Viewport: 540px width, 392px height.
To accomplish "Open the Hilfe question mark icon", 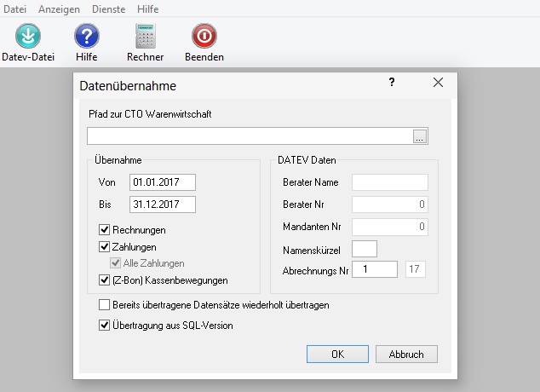I will (x=87, y=37).
